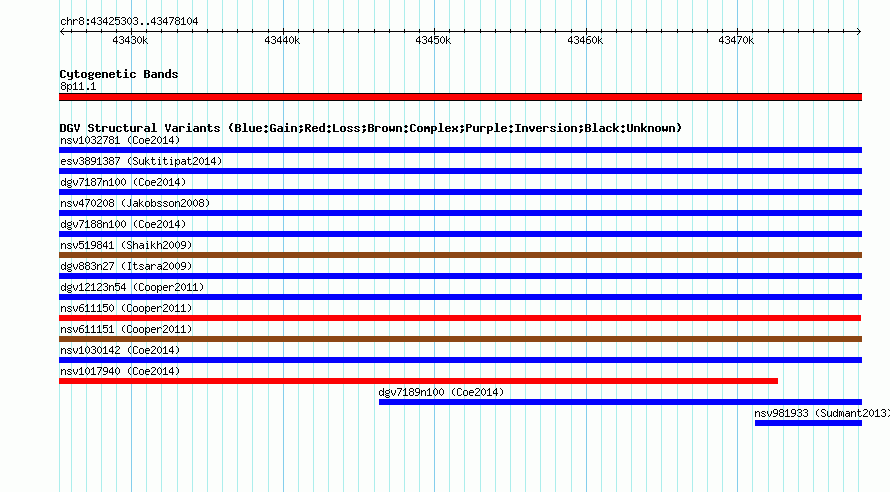Open the esv3891387 (Suktitipat2014) variant label

[141, 161]
